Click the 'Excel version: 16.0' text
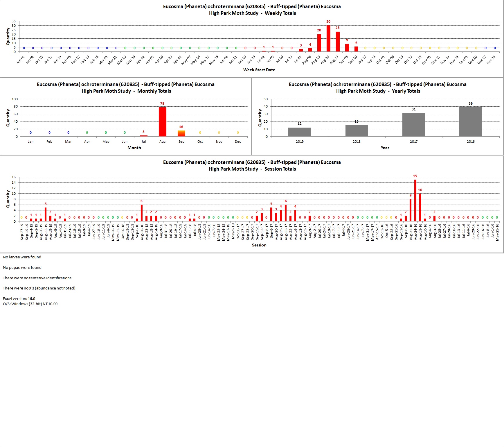 [x=19, y=298]
